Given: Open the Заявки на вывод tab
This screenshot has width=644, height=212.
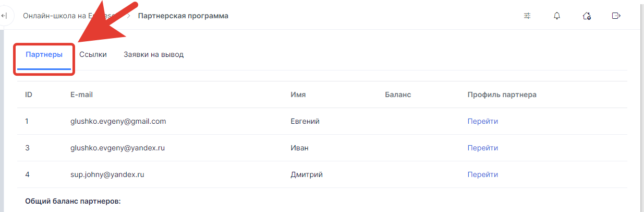Looking at the screenshot, I should coord(153,54).
